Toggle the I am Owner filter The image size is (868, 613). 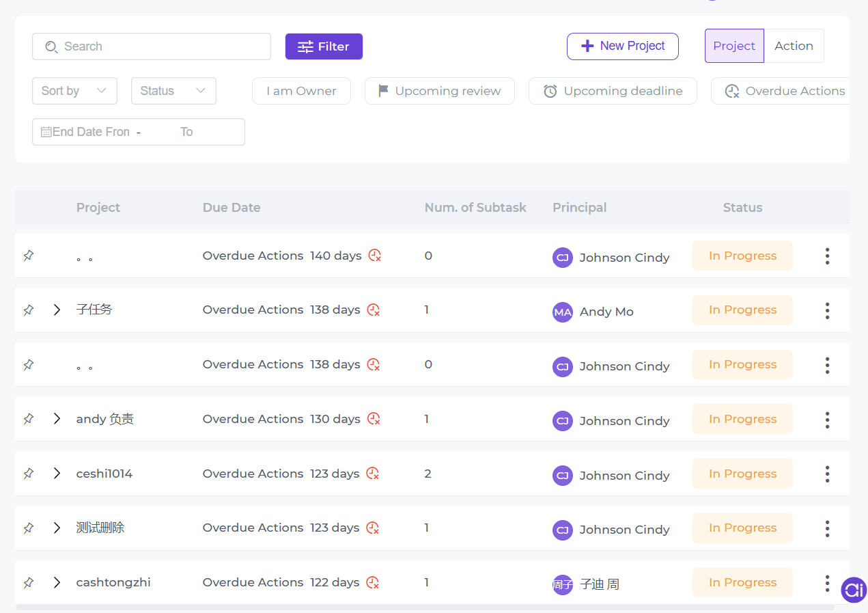click(301, 91)
